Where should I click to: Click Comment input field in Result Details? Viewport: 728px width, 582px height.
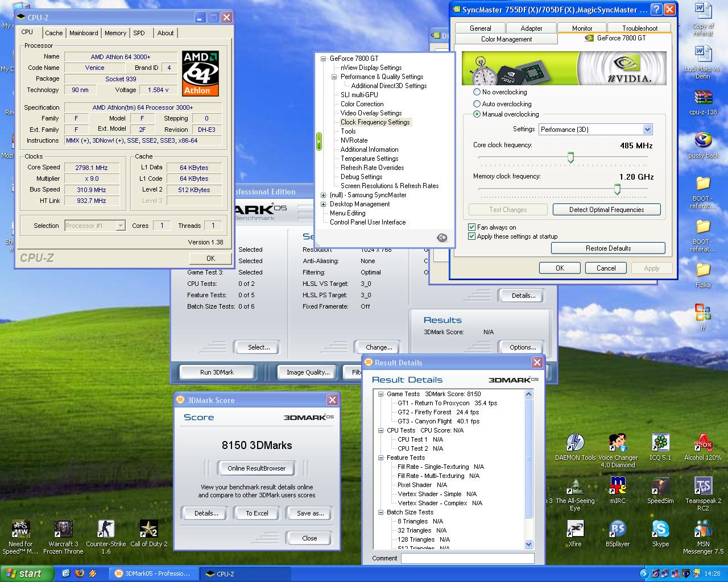point(468,559)
